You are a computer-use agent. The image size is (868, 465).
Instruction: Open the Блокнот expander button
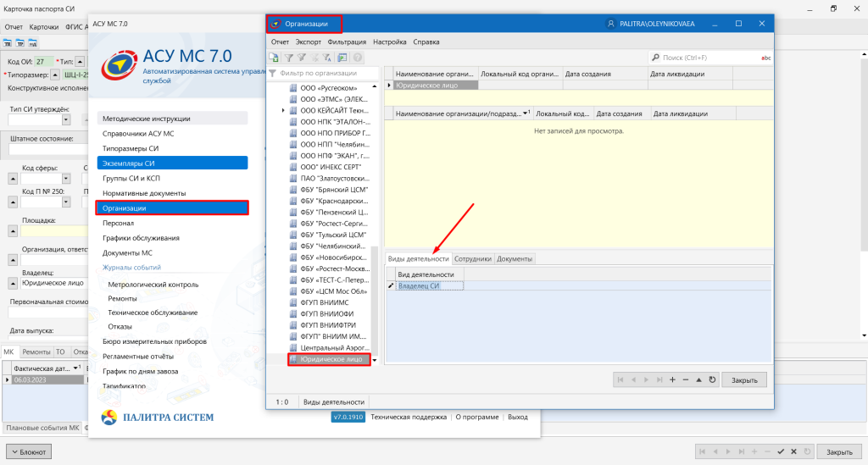(29, 451)
